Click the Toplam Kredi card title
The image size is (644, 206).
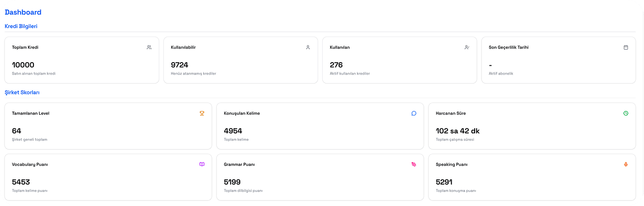25,48
